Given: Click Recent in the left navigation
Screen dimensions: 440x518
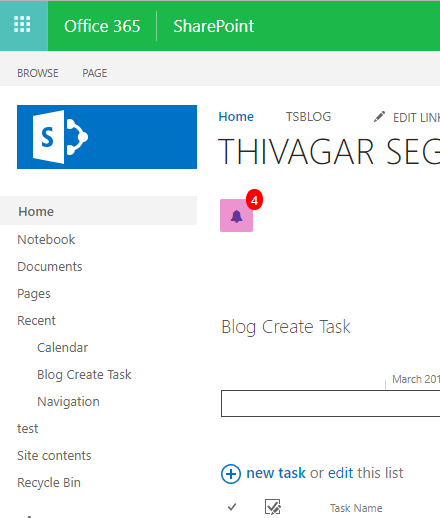Looking at the screenshot, I should pyautogui.click(x=36, y=321).
